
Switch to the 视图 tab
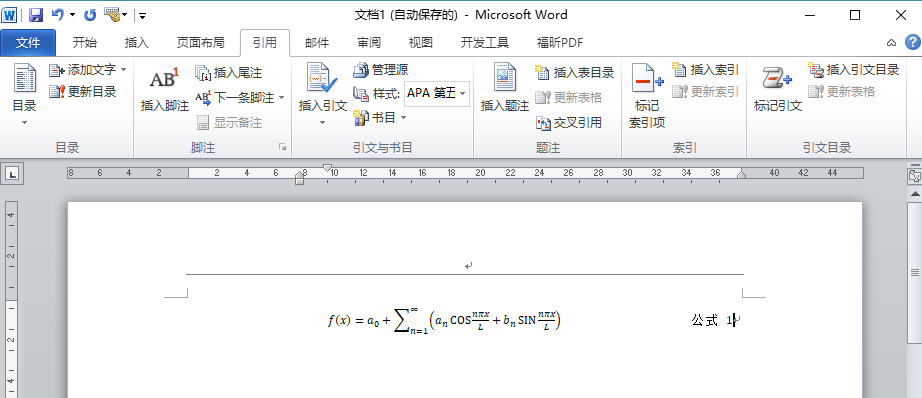pos(420,42)
